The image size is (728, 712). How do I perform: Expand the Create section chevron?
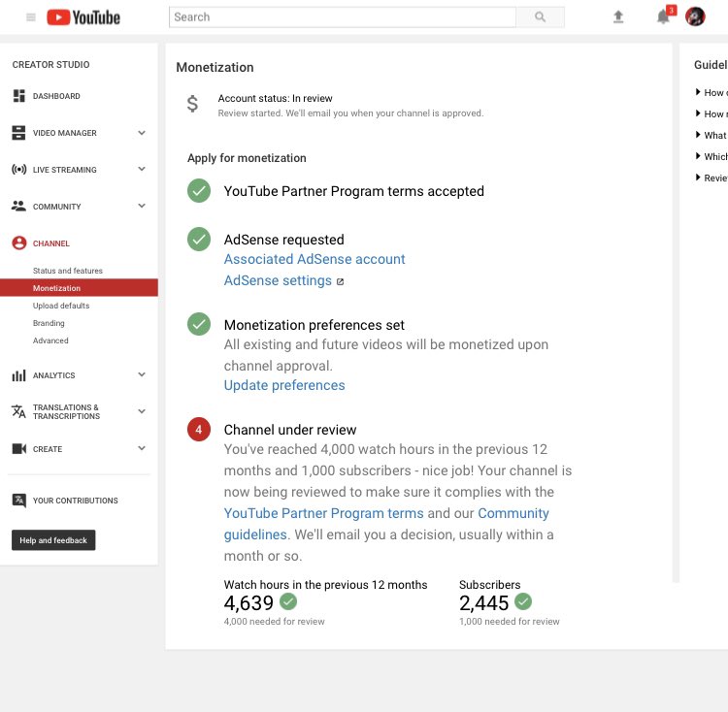tap(142, 448)
